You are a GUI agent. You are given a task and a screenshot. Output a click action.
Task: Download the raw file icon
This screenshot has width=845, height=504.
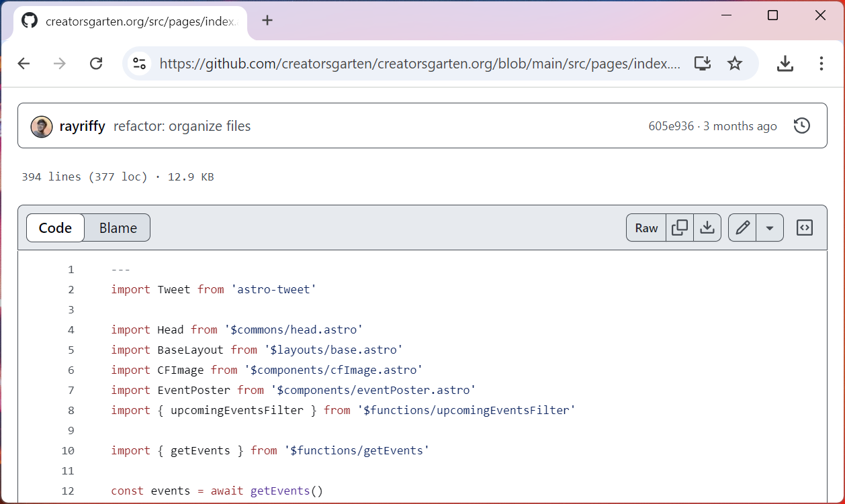(707, 228)
